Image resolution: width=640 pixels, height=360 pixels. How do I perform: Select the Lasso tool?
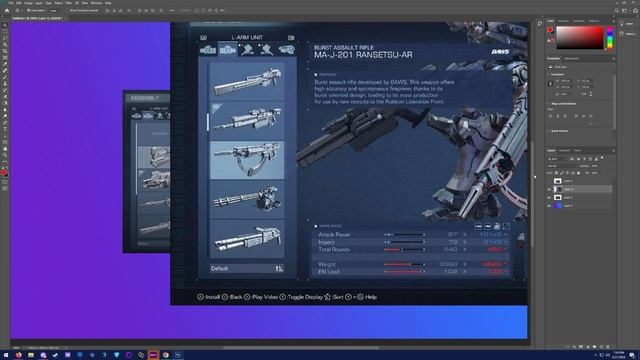coord(4,38)
